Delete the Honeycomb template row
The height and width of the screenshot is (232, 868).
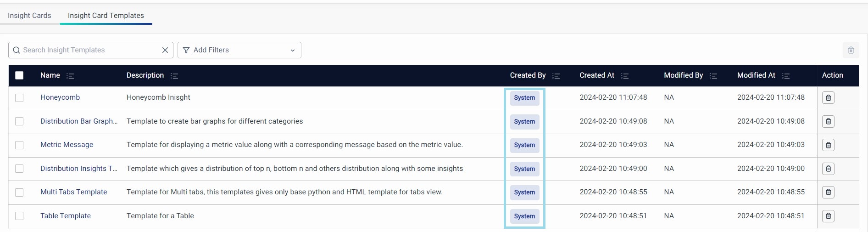(x=828, y=98)
